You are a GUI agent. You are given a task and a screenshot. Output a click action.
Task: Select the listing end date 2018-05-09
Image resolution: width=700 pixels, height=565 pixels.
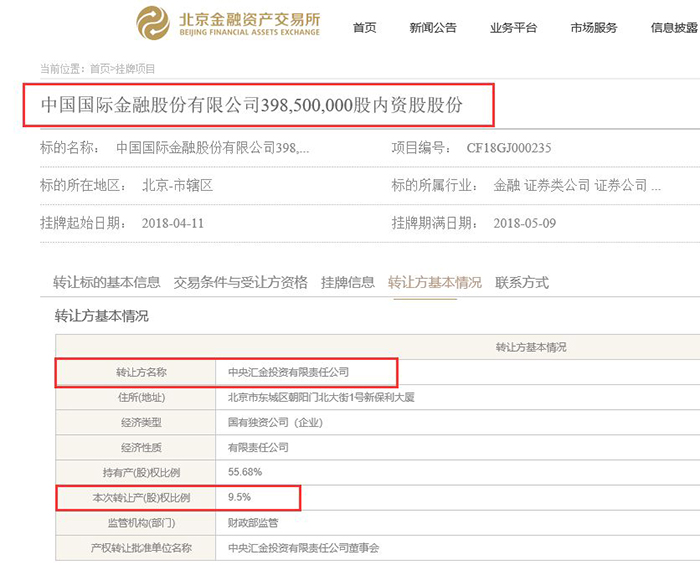(525, 223)
